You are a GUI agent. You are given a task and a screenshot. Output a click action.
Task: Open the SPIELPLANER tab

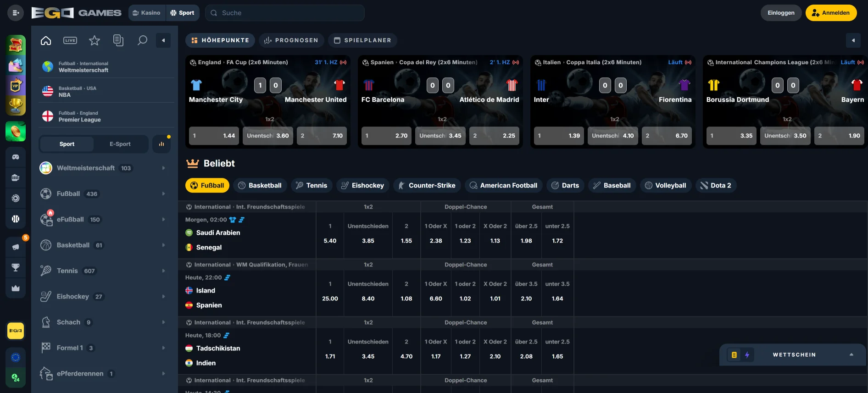click(x=362, y=40)
